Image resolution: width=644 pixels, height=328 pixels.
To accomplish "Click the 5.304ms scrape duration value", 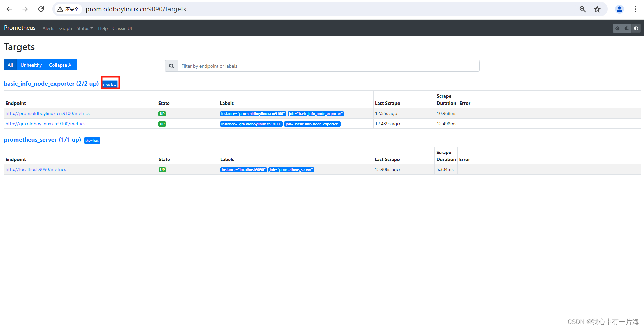I will pyautogui.click(x=445, y=170).
